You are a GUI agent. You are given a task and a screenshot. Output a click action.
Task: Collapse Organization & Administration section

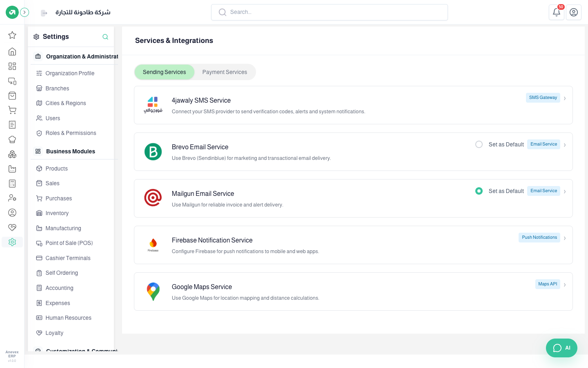(x=75, y=56)
